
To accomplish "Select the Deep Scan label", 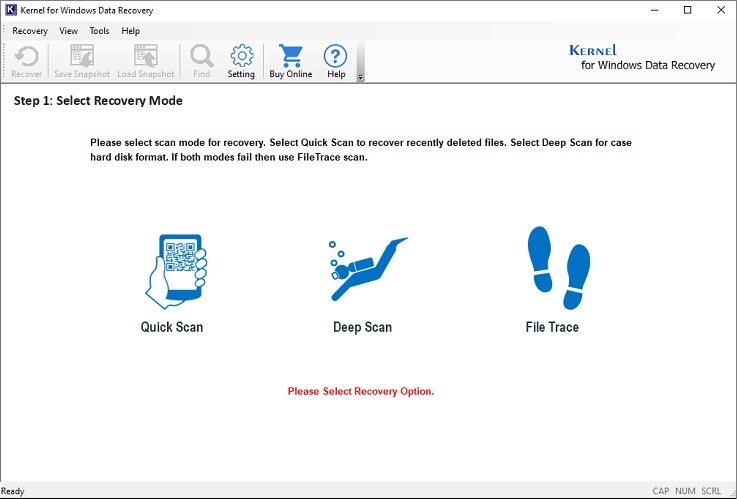I will [362, 327].
